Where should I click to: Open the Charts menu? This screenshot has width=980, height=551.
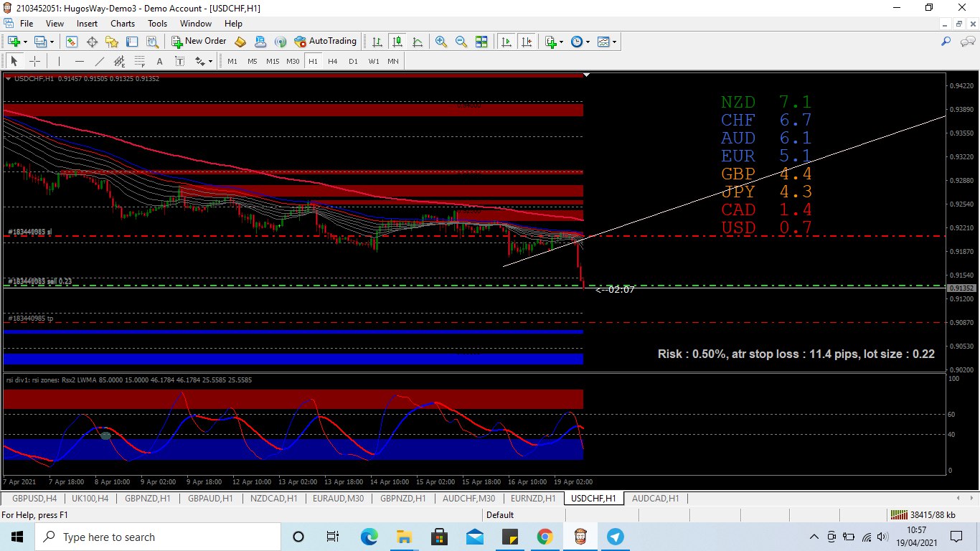(123, 24)
